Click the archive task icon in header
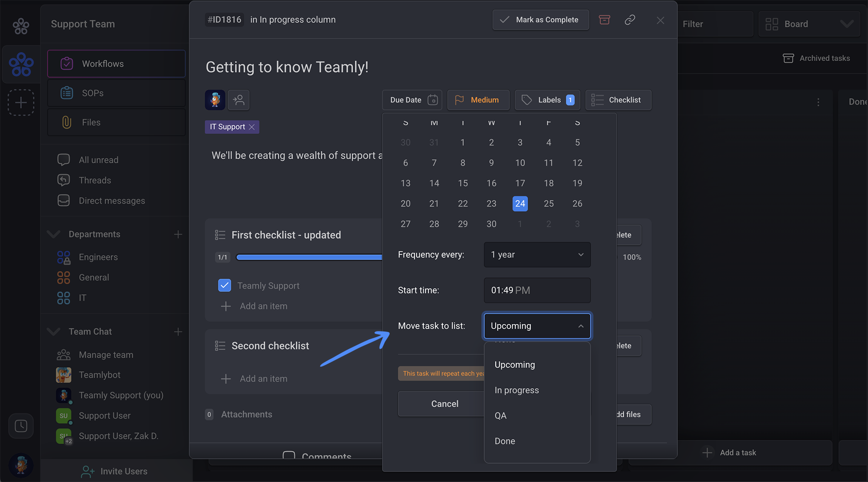The image size is (868, 482). 604,20
